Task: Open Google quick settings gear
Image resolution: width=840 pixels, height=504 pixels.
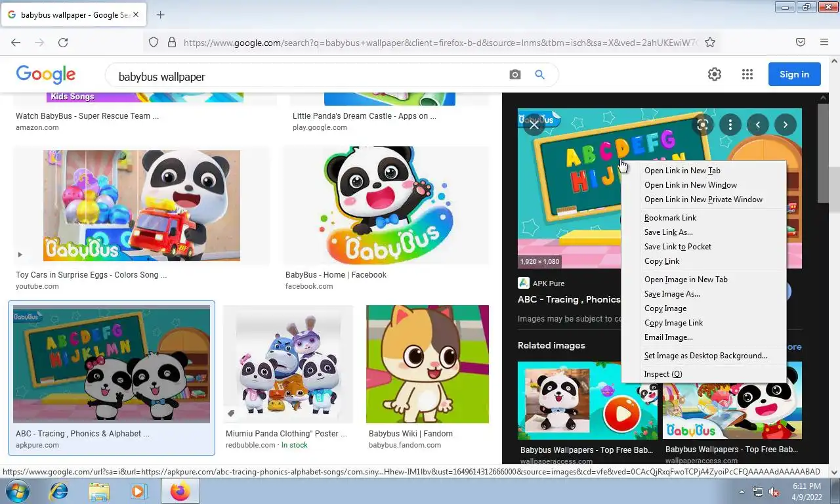Action: click(715, 74)
